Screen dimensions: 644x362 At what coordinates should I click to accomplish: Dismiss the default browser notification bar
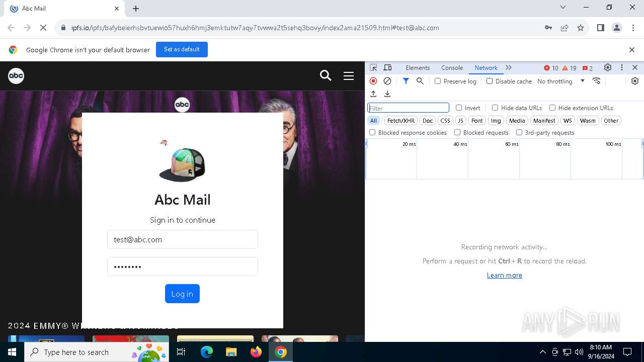coord(632,49)
